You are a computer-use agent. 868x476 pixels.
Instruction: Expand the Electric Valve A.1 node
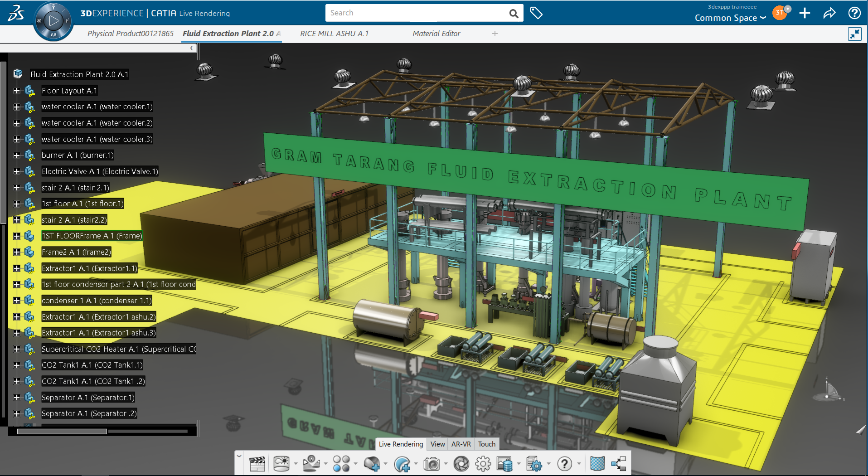coord(17,171)
